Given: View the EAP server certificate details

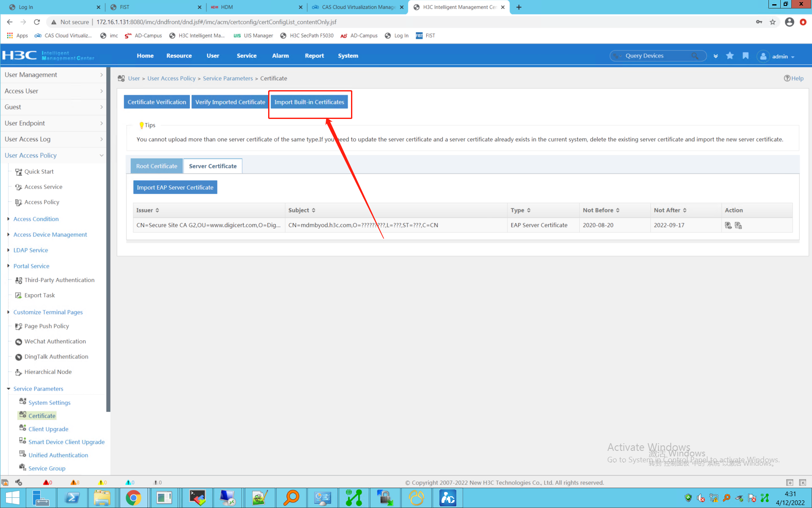Looking at the screenshot, I should pos(728,225).
